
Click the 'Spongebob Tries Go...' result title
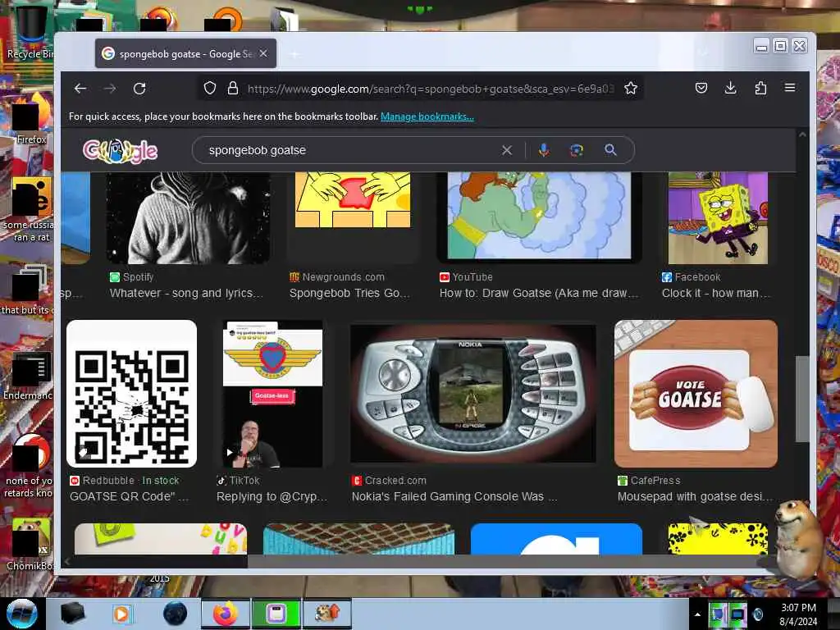[349, 293]
